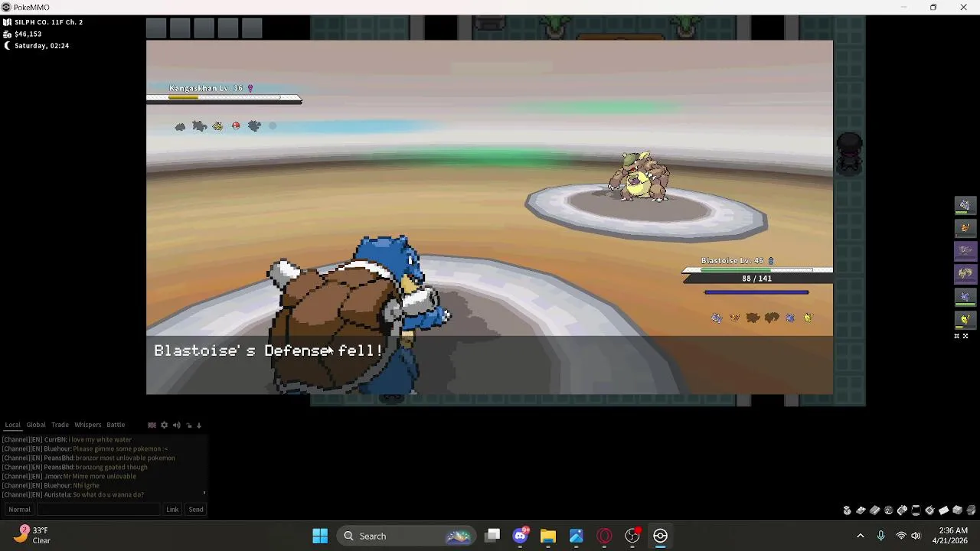
Task: Click the enemy Kangaskhan sprite
Action: pos(639,178)
